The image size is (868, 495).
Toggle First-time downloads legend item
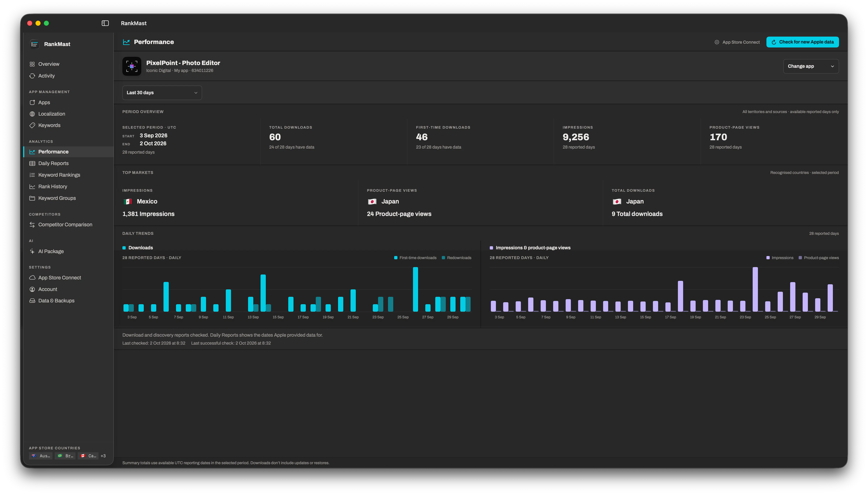pyautogui.click(x=415, y=258)
